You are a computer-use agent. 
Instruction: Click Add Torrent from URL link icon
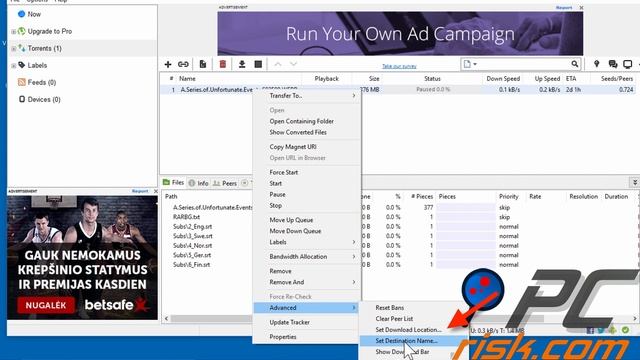click(x=183, y=64)
